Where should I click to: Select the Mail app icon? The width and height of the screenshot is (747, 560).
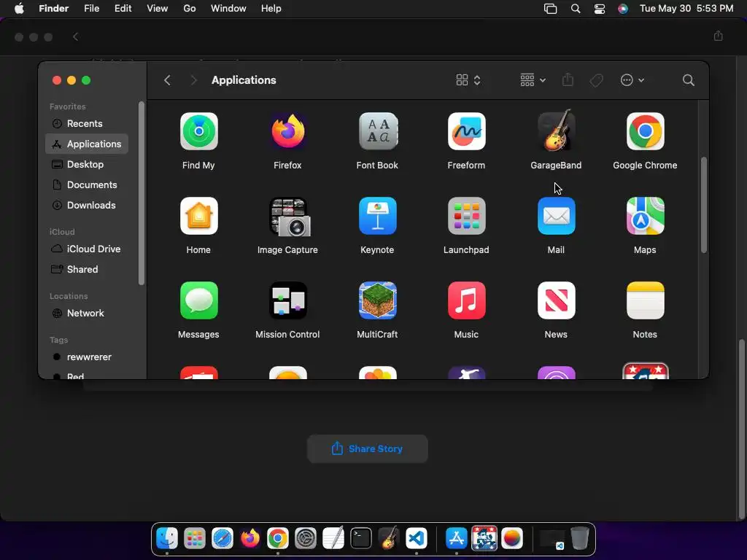556,216
